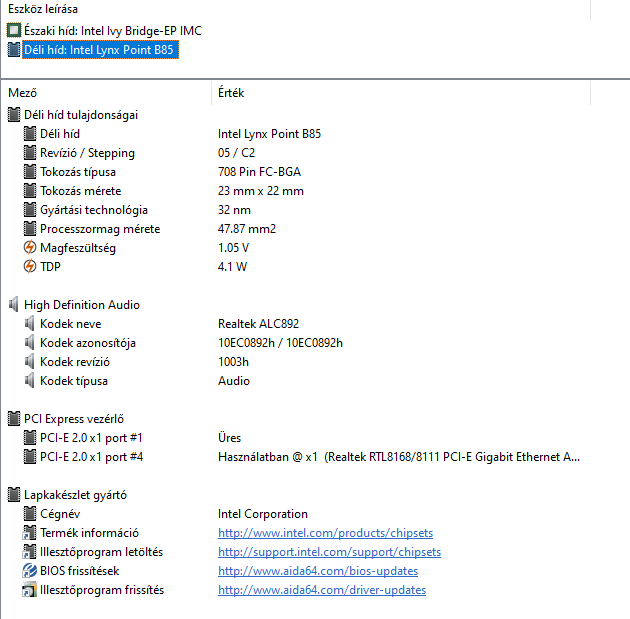The height and width of the screenshot is (619, 630).
Task: Select the 'Realtek ALC892' codec value
Action: tap(258, 324)
